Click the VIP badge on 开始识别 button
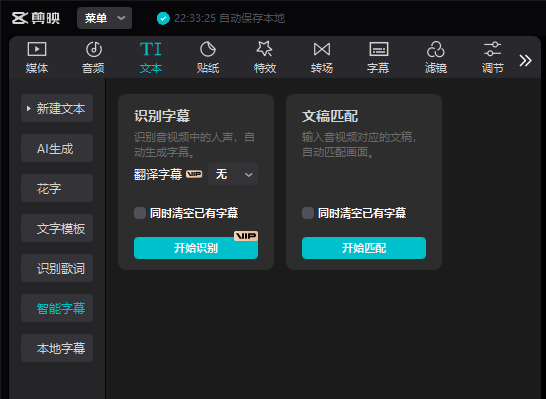The width and height of the screenshot is (546, 399). 246,236
